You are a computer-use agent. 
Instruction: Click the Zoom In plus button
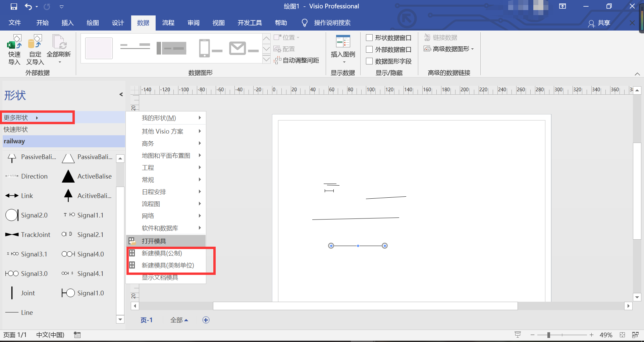[x=592, y=335]
